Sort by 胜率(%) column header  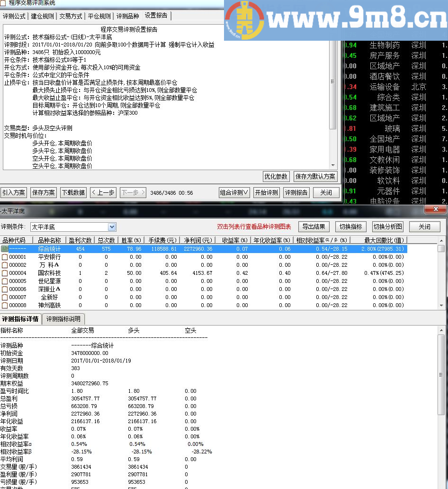pos(131,240)
